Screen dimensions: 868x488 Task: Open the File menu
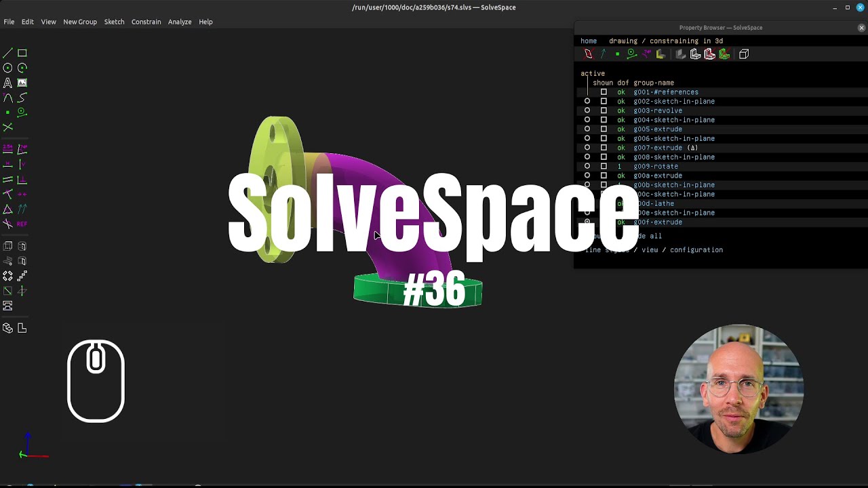pyautogui.click(x=9, y=22)
